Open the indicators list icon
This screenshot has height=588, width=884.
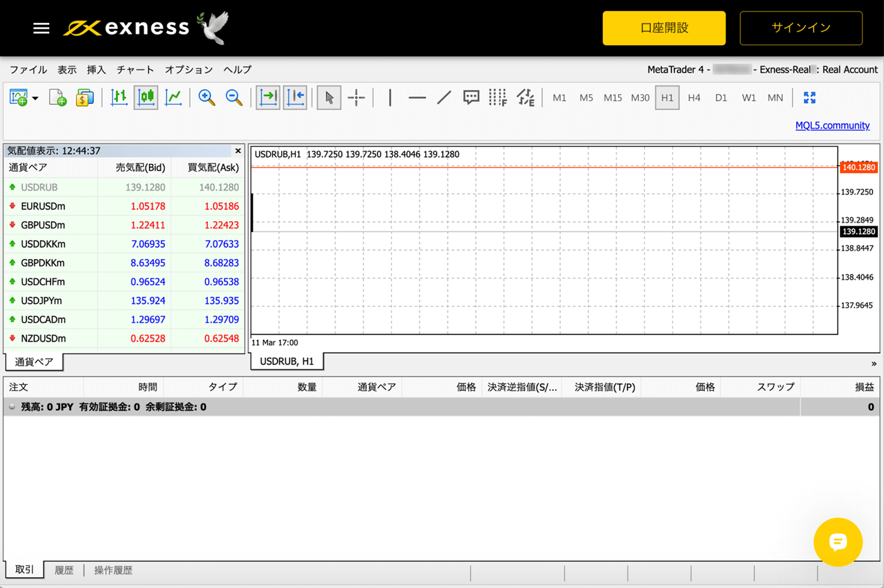(x=525, y=97)
